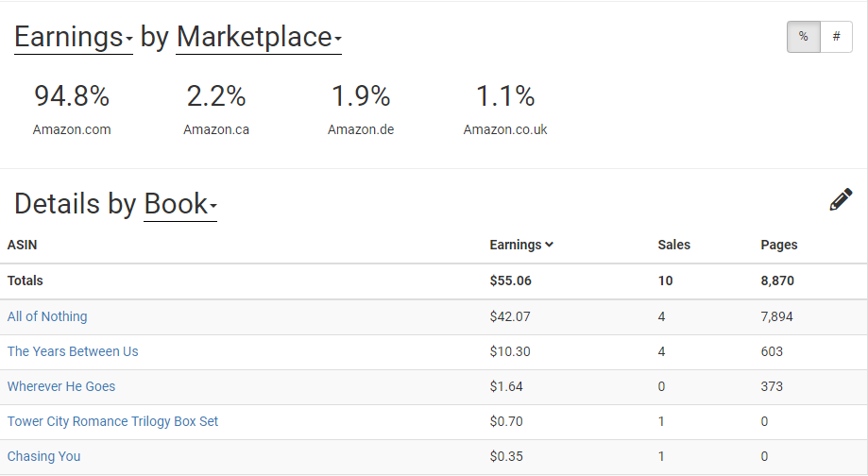Open the Earnings metric dropdown
The image size is (868, 476).
pos(74,38)
